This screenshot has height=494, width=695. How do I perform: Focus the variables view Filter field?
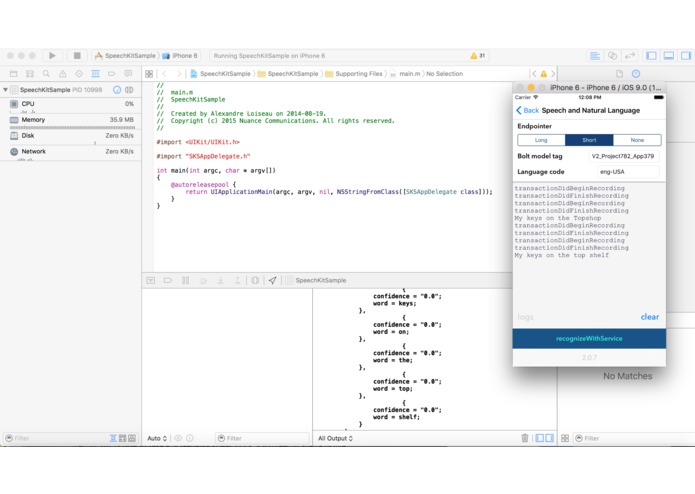coord(262,438)
